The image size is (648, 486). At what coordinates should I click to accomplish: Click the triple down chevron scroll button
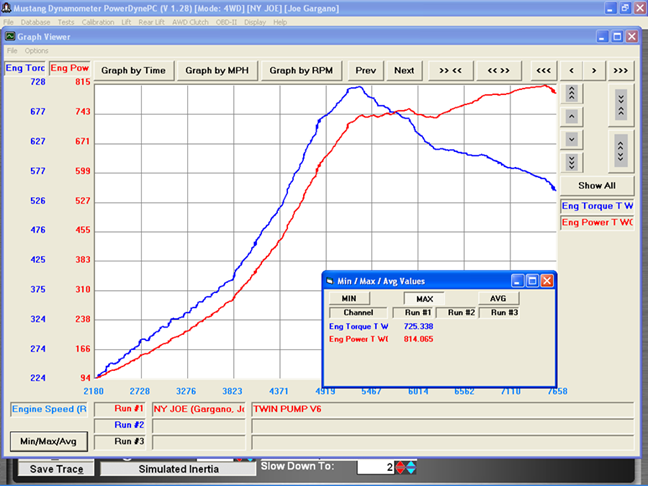[571, 162]
